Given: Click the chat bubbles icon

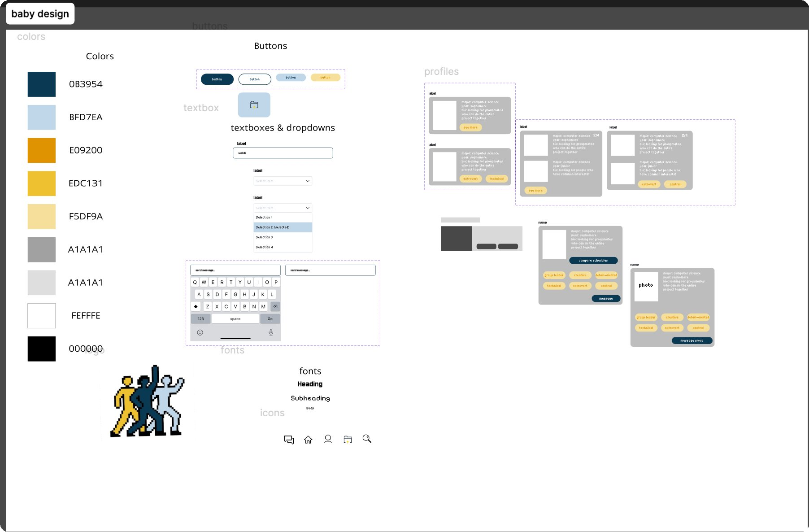Looking at the screenshot, I should (x=289, y=440).
